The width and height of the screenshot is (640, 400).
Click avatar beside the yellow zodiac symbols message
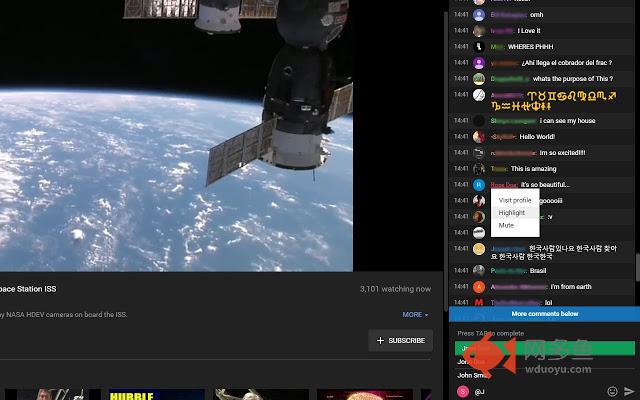point(479,95)
